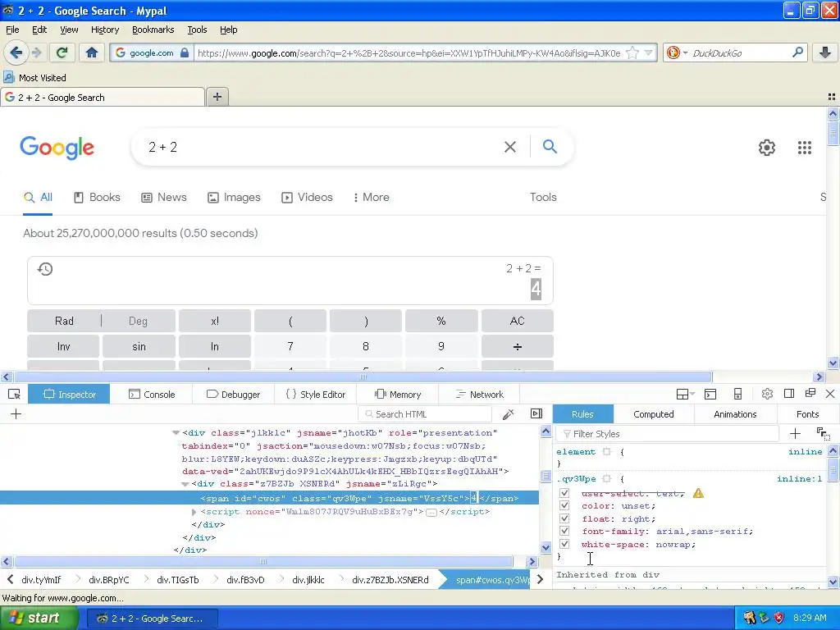Open the URL bar history dropdown arrow
The height and width of the screenshot is (630, 840).
(x=648, y=52)
